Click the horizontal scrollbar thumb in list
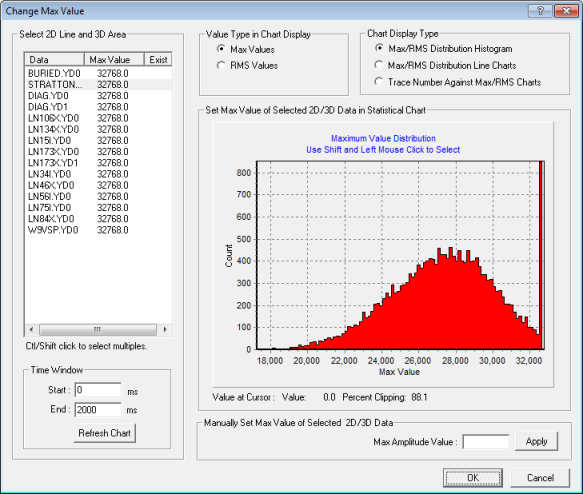The image size is (583, 494). coord(98,329)
